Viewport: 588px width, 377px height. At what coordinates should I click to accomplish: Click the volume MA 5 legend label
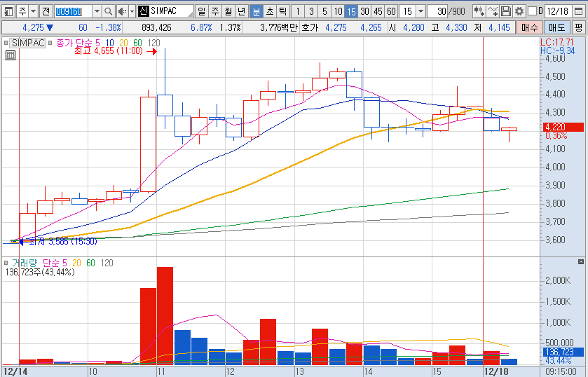(64, 263)
